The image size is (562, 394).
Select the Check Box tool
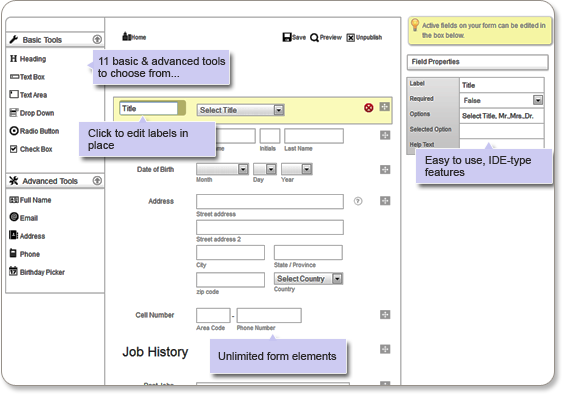click(31, 149)
